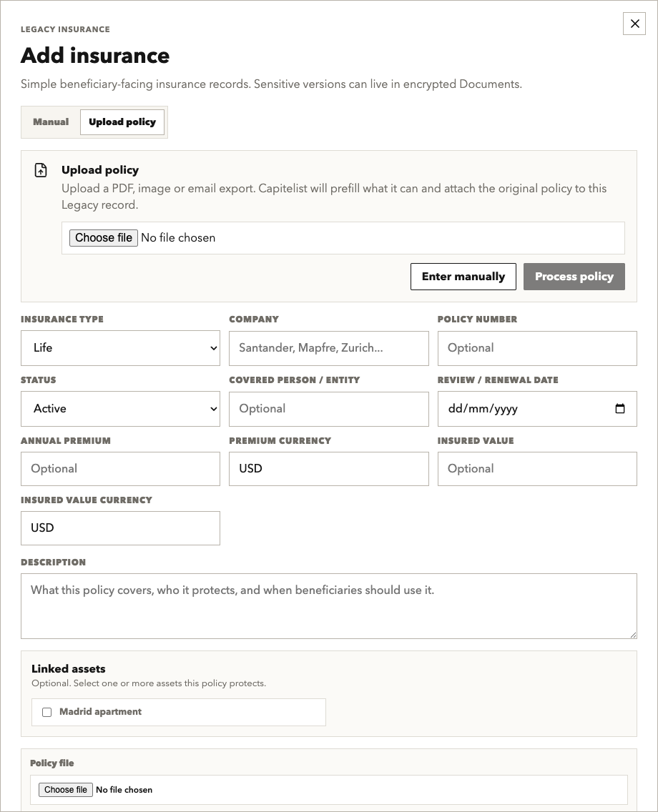Choose file under Policy file section
Screen dimensions: 658x812
66,790
